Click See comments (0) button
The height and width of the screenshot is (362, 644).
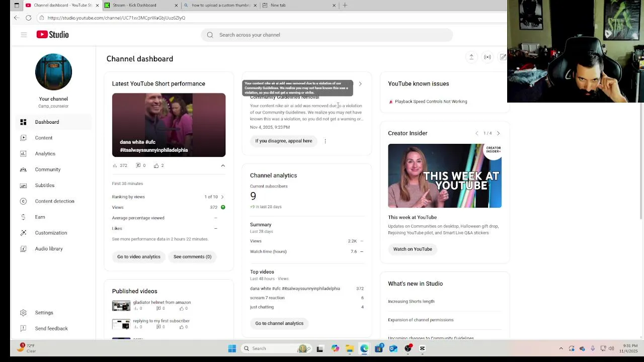[x=192, y=256]
